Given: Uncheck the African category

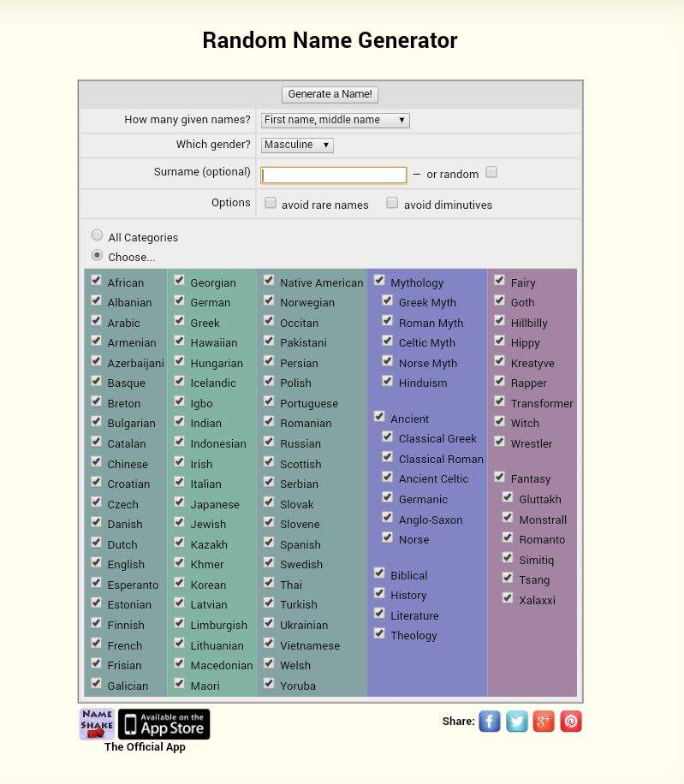Looking at the screenshot, I should [97, 281].
